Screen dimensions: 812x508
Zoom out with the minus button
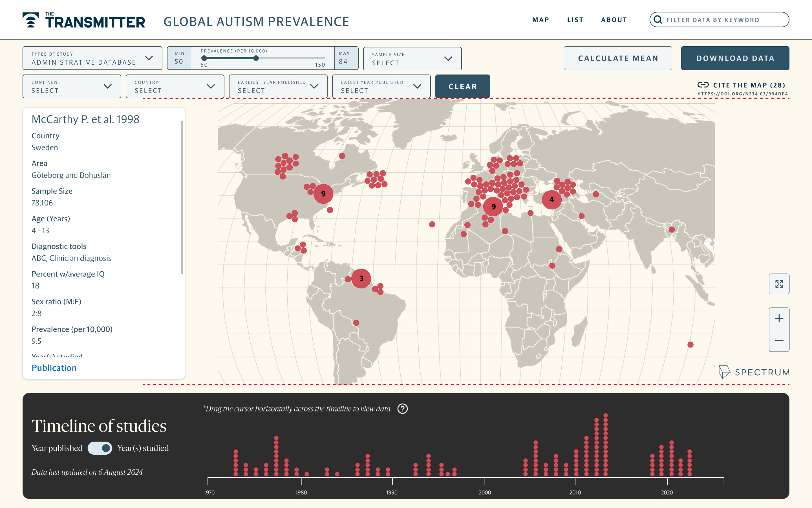[x=779, y=341]
